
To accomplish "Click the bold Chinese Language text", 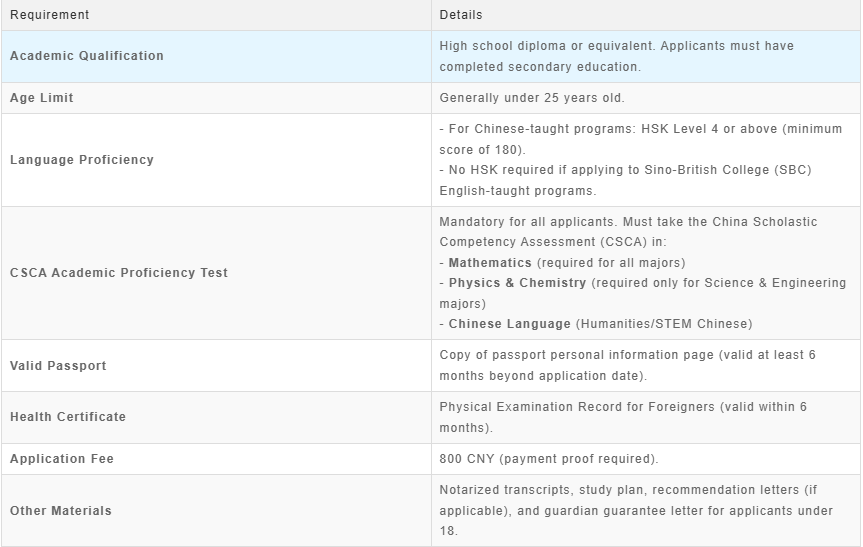I will click(x=510, y=324).
